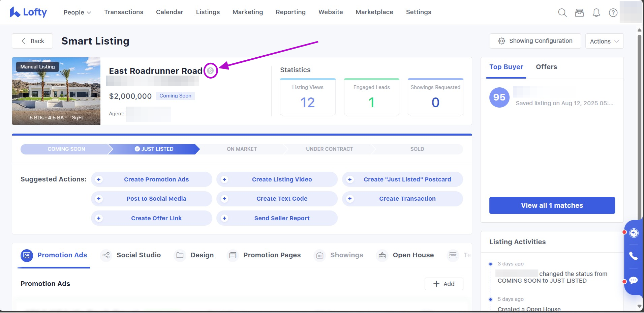Open Showing Configuration settings
The width and height of the screenshot is (644, 313).
click(x=535, y=41)
